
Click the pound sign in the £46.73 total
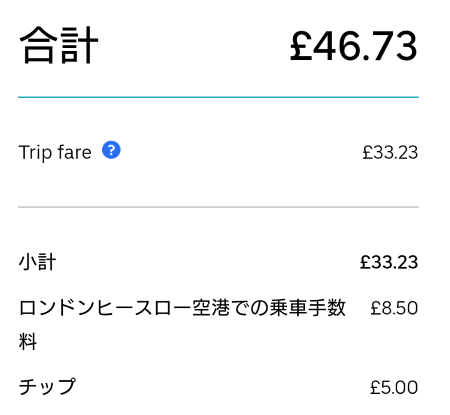click(301, 46)
